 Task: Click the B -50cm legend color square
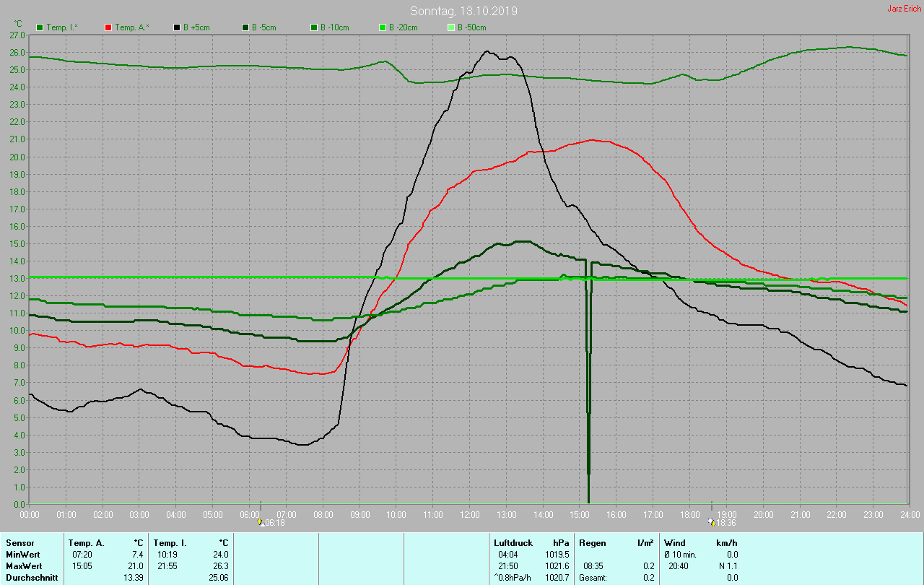451,27
